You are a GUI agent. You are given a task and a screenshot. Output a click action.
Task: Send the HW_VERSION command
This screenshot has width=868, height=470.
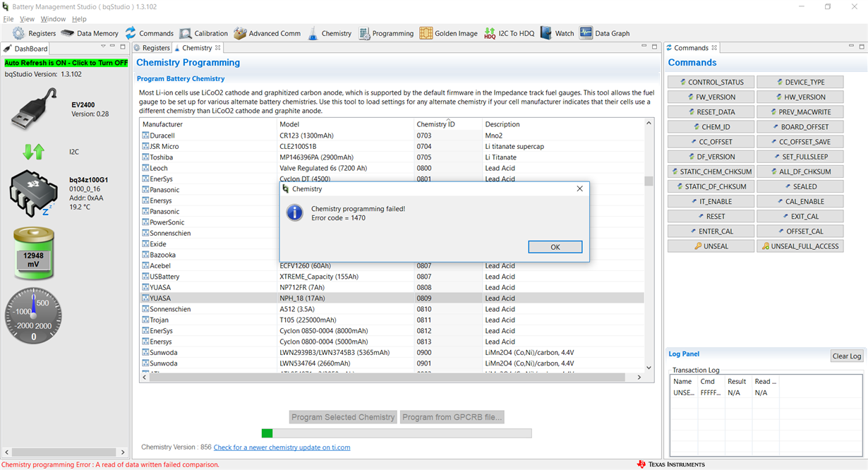[x=800, y=97]
